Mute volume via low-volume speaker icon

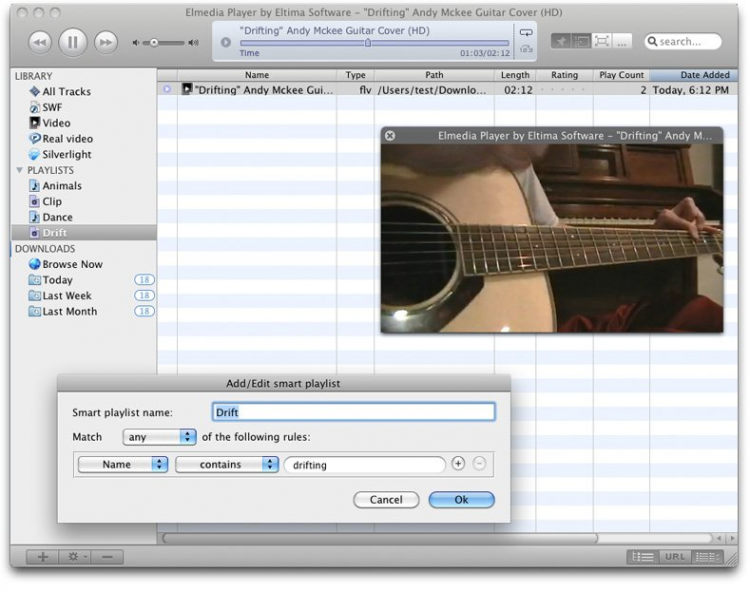tap(136, 43)
